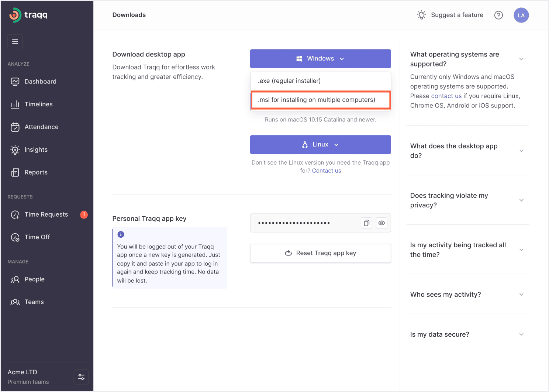Screen dimensions: 549x392
Task: Click the Personal Traqq app key heading
Action: [x=149, y=219]
